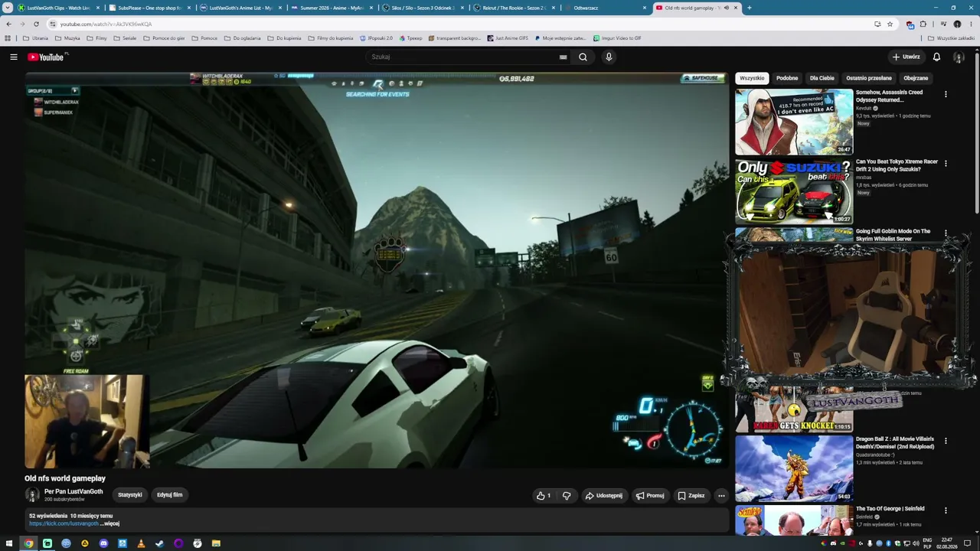Open the kick.com/lustvangoth description link
980x551 pixels.
click(64, 523)
